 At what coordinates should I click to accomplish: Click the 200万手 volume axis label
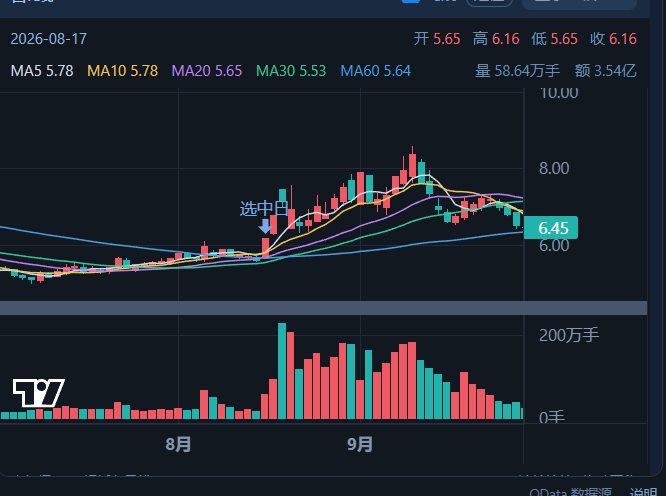(x=569, y=335)
